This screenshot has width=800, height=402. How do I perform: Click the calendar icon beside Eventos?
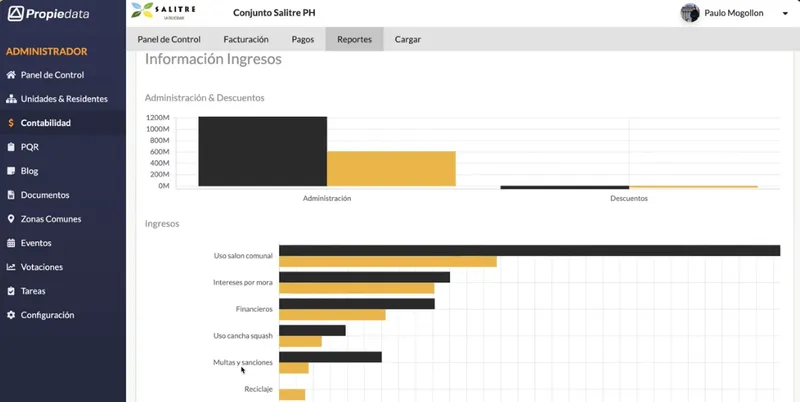click(x=11, y=243)
